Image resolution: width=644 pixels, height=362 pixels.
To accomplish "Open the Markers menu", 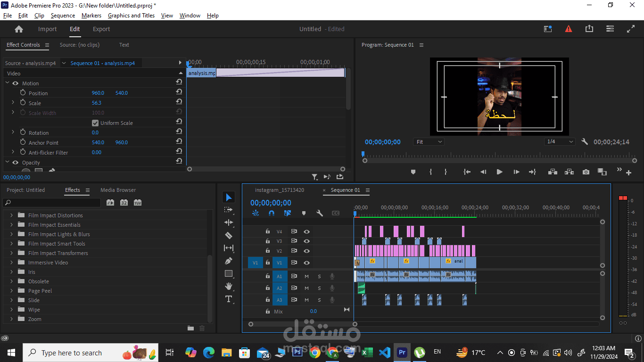I will point(91,16).
